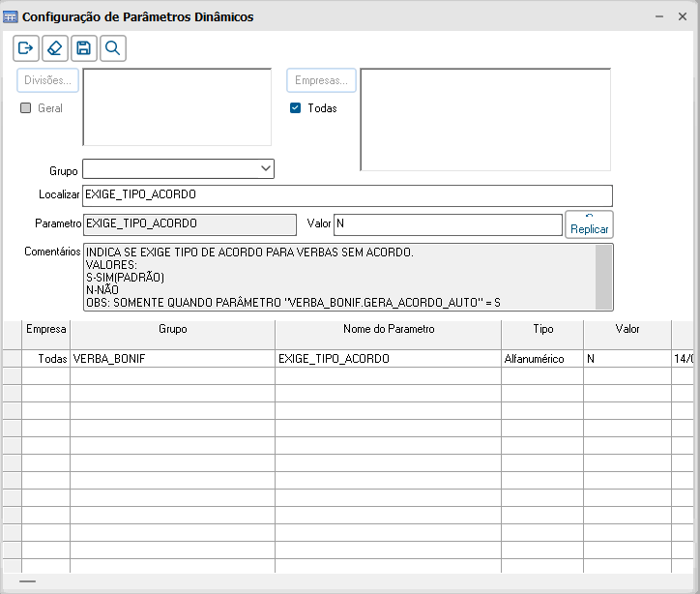Click the exit door toolbar icon
700x594 pixels.
(x=26, y=48)
